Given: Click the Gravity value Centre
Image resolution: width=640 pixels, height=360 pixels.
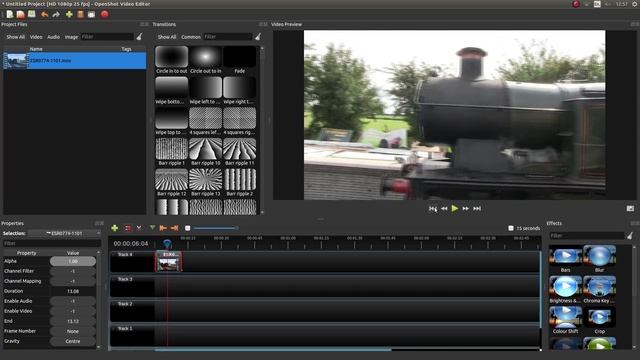Looking at the screenshot, I should tap(73, 341).
